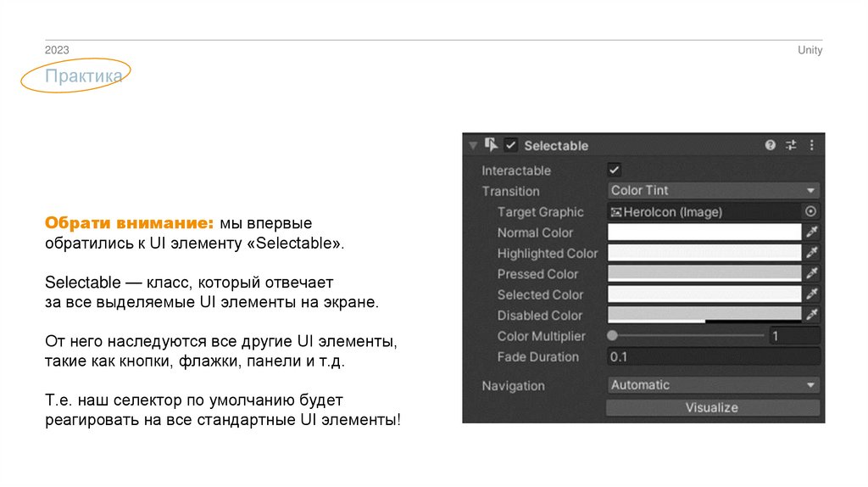Click the Fade Duration input field
The image size is (868, 487).
point(713,357)
